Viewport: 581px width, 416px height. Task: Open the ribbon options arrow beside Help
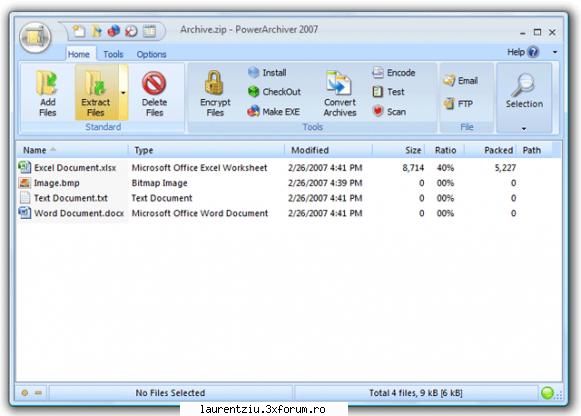pos(555,52)
